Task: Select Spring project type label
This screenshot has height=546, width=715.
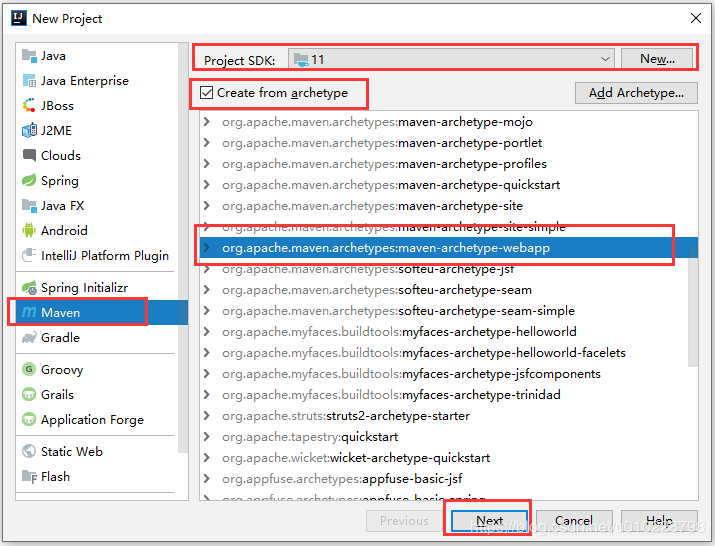Action: (60, 181)
